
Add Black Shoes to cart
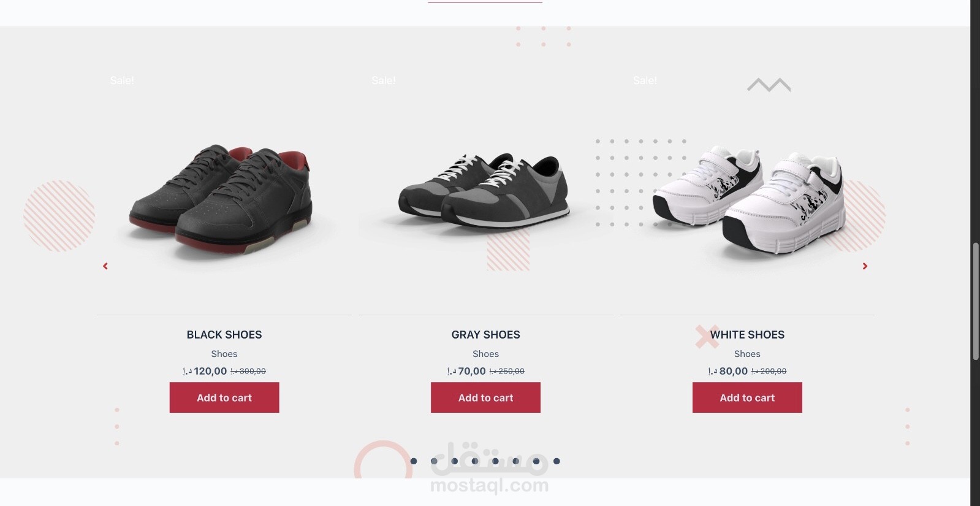click(224, 397)
